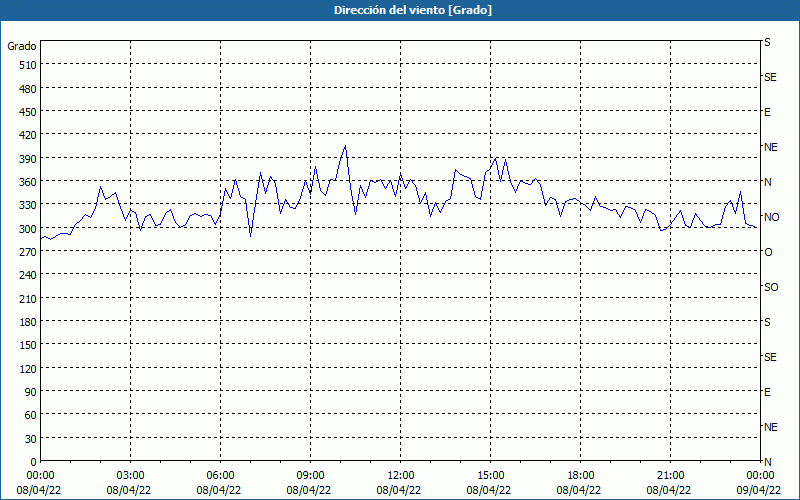
Task: Select the 300 degree axis label
Action: tap(28, 229)
